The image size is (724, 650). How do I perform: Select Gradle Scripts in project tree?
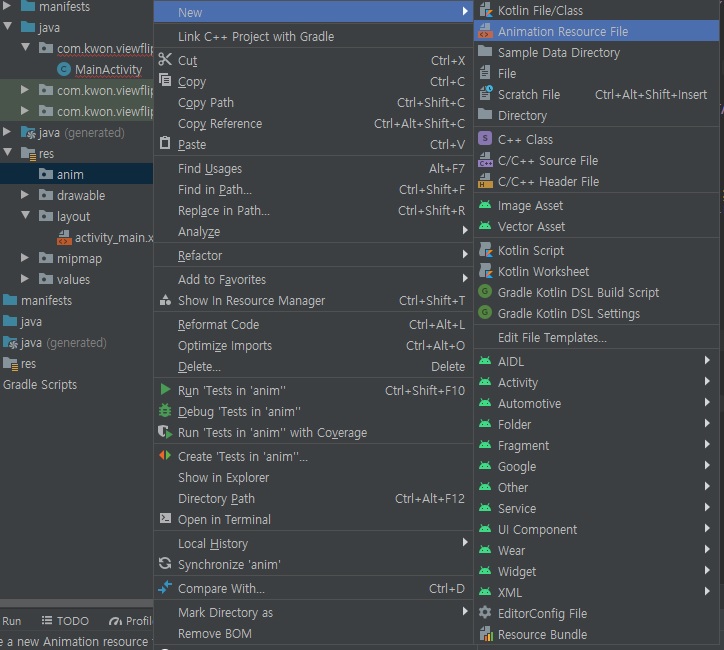point(40,385)
